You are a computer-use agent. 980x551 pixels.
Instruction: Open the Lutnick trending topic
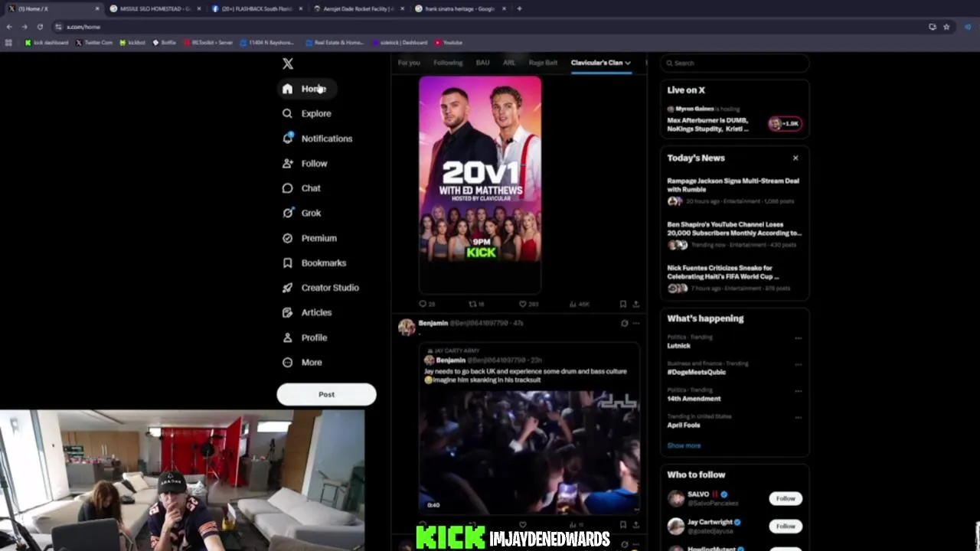point(678,346)
